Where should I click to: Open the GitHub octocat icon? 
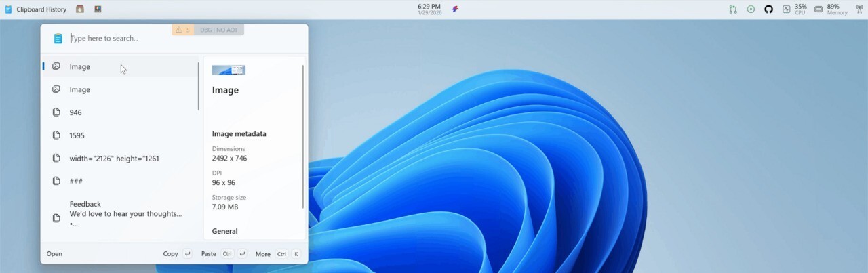[768, 9]
